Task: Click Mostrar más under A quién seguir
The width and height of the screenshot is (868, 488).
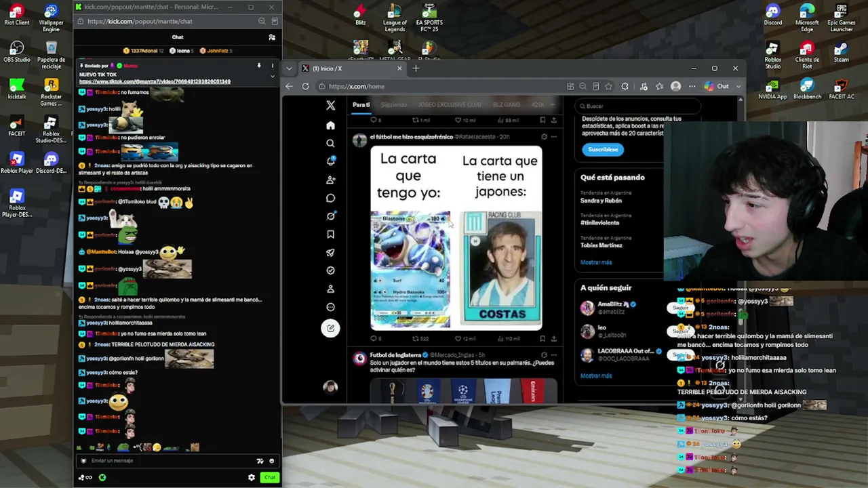Action: pos(596,375)
